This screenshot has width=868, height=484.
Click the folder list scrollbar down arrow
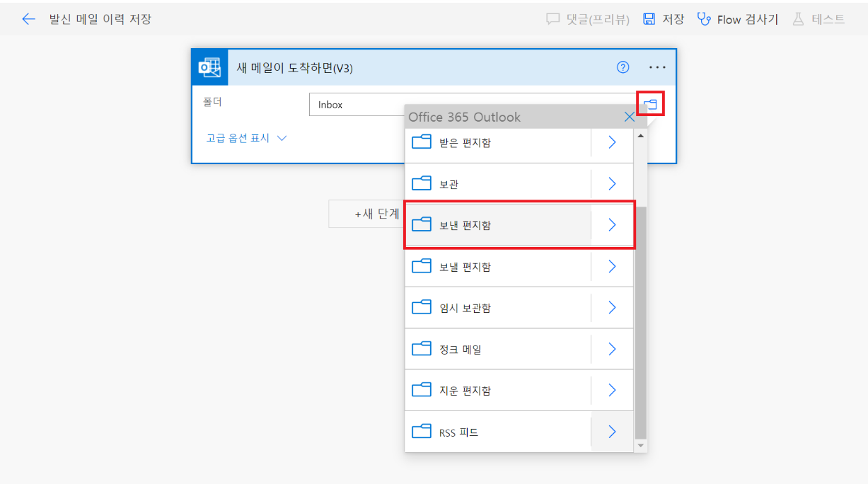point(641,446)
